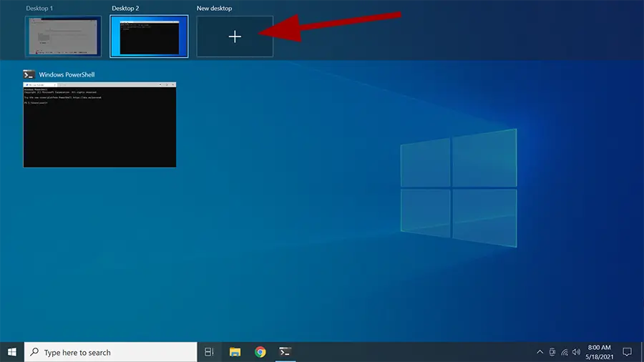Switch to the Desktop 1 thumbnail
This screenshot has height=362, width=644.
pos(63,36)
